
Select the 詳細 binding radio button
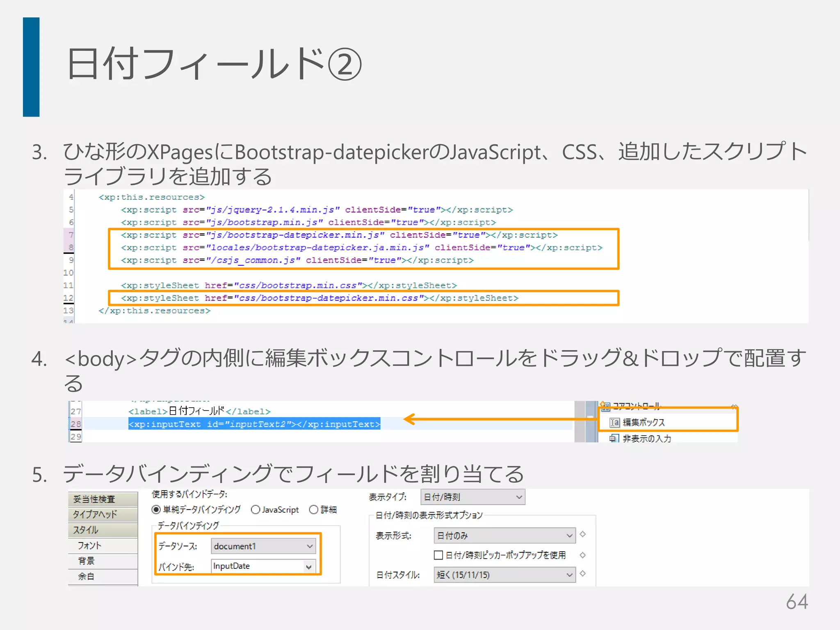click(314, 510)
